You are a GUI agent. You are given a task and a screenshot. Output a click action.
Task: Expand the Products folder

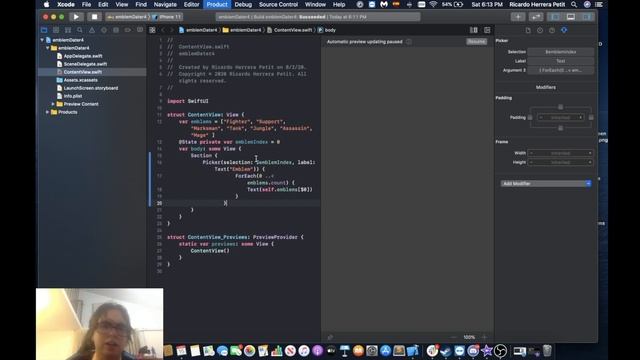47,112
